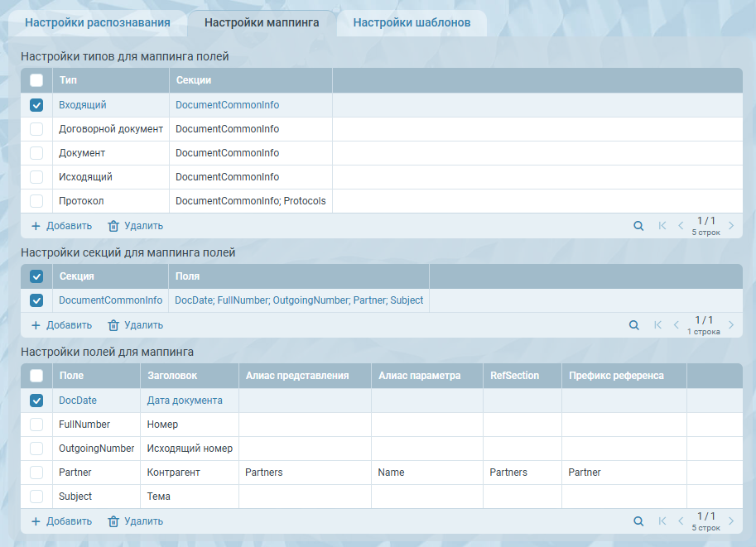756x547 pixels.
Task: Click Удалить under the fields table
Action: (x=136, y=521)
